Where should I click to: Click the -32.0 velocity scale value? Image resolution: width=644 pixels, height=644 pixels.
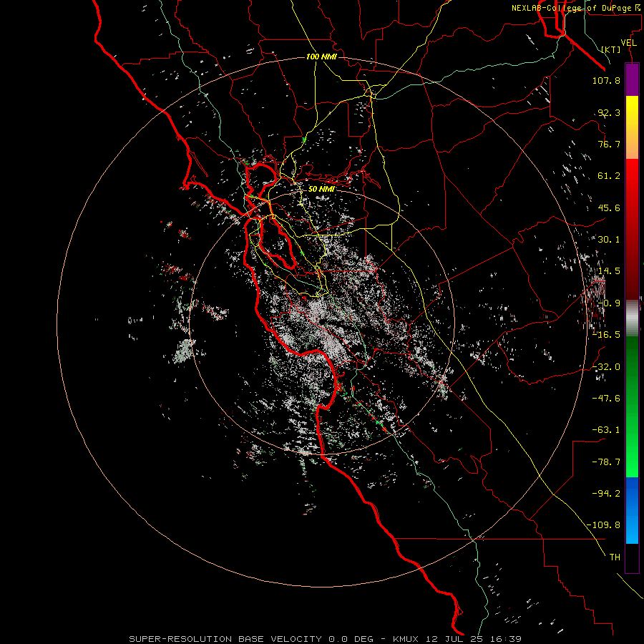tap(606, 367)
